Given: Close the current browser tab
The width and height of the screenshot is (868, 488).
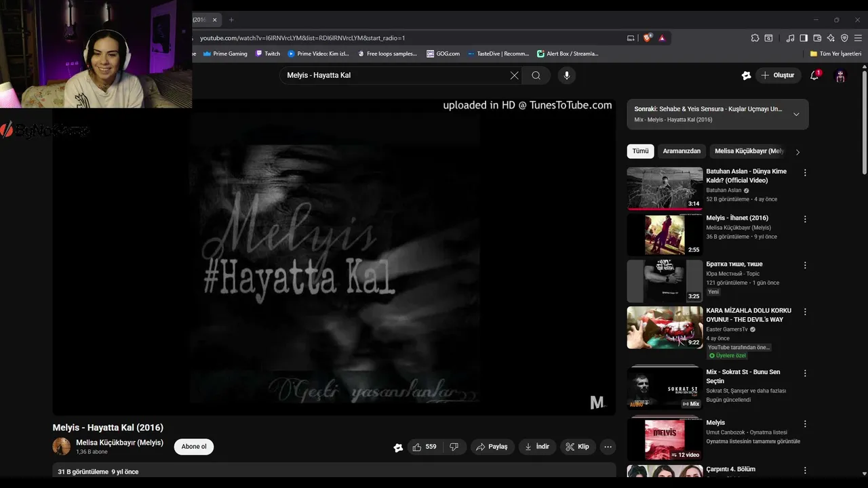Looking at the screenshot, I should point(214,20).
